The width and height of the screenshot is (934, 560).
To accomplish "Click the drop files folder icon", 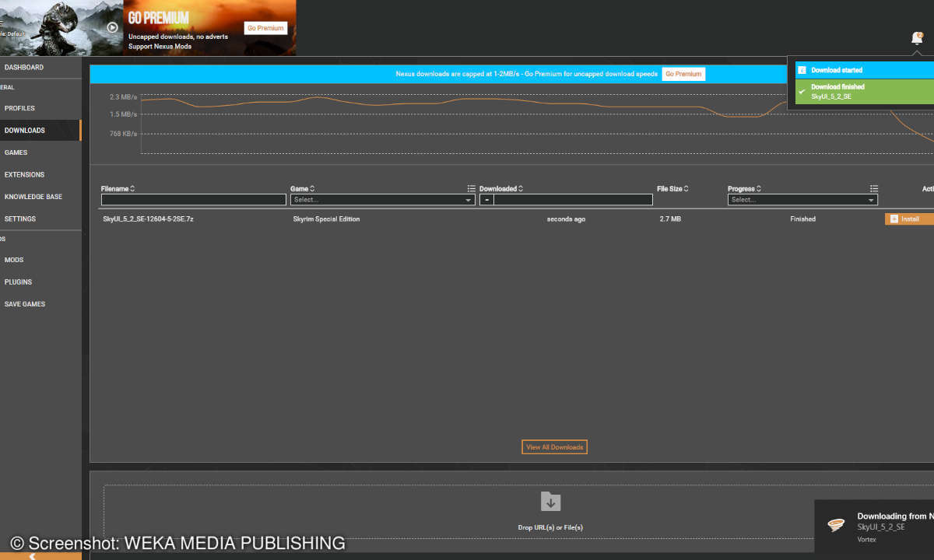I will coord(550,502).
